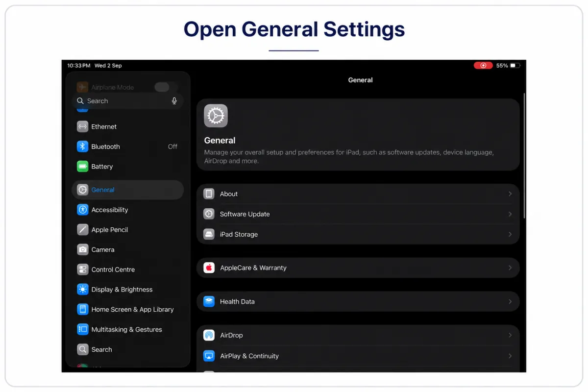Open the About label

tap(229, 194)
